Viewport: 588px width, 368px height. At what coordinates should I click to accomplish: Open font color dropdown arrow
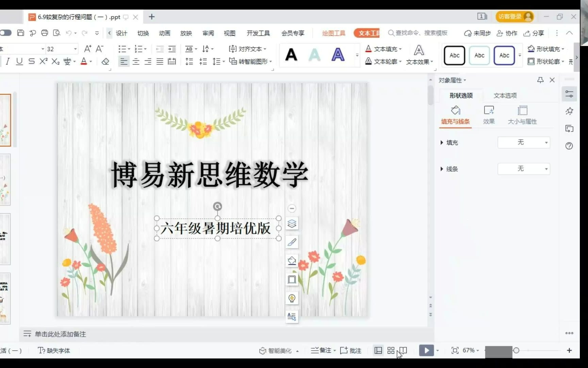pos(91,62)
